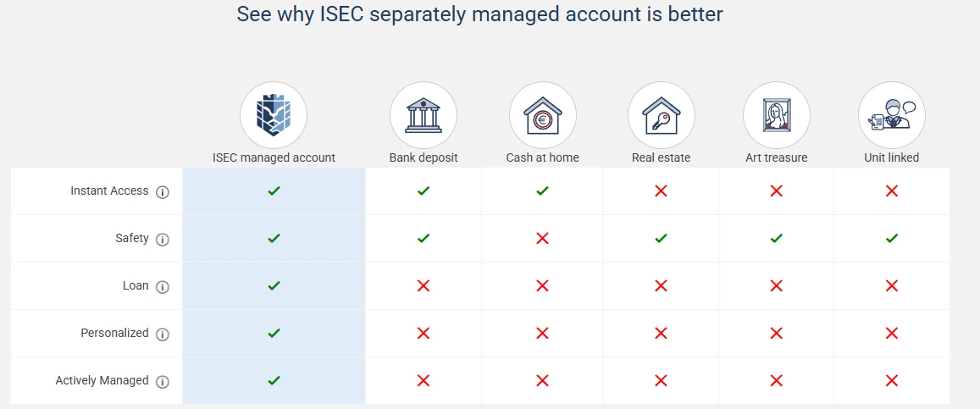The image size is (980, 409).
Task: Click the Instant Access row label
Action: point(109,191)
